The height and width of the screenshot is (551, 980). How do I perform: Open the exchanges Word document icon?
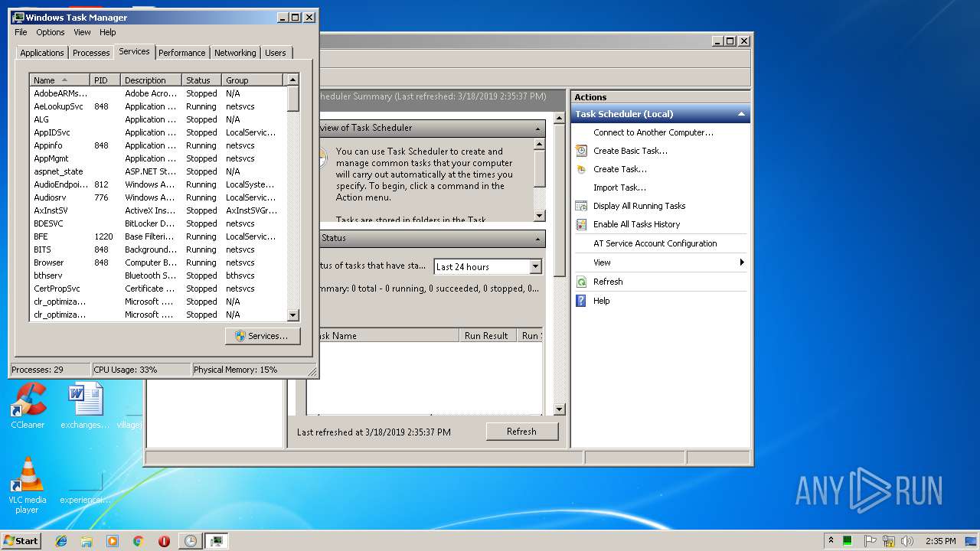coord(85,406)
